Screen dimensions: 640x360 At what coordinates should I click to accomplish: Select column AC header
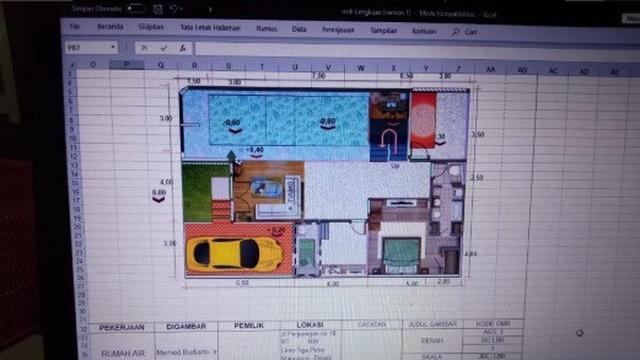[553, 71]
